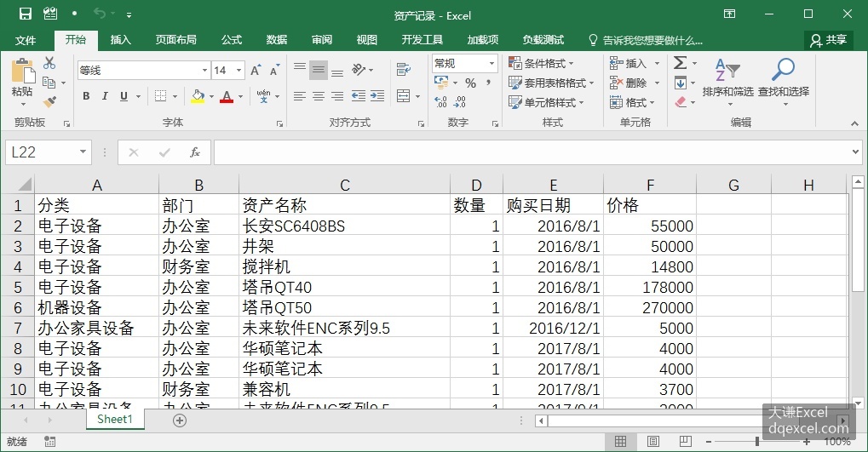Image resolution: width=868 pixels, height=452 pixels.
Task: Toggle center horizontal alignment
Action: [319, 96]
